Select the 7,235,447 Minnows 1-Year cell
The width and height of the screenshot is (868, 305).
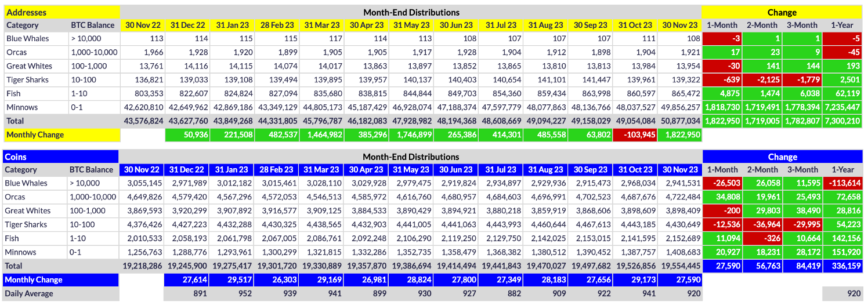coord(842,107)
